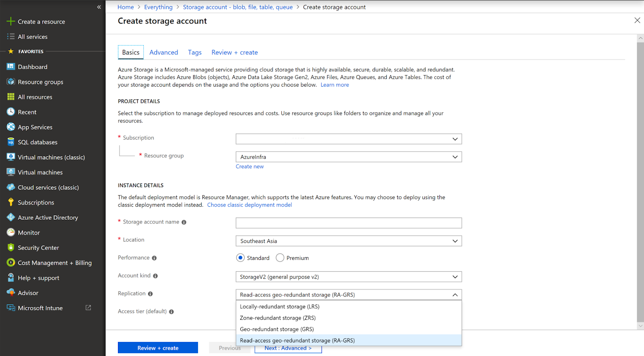Click the Dashboard icon in sidebar
This screenshot has width=644, height=356.
(x=11, y=67)
